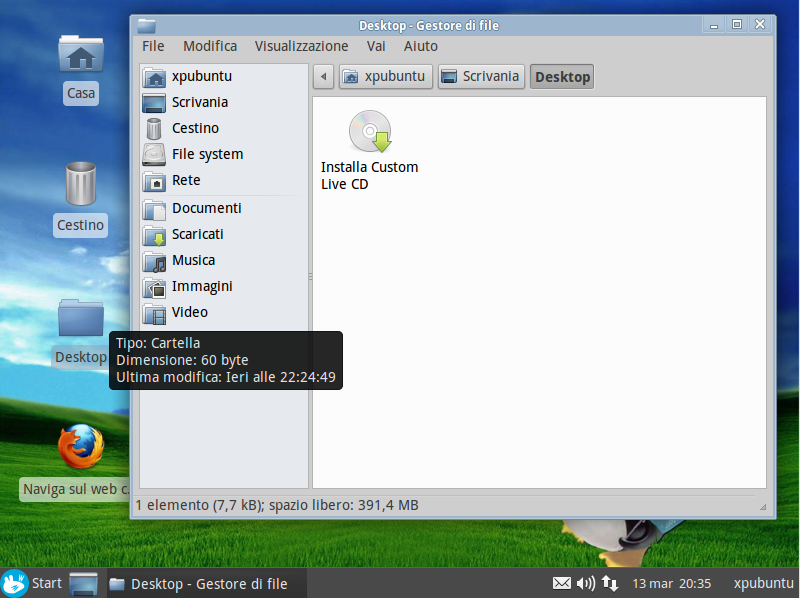
Task: Open Musica folder in sidebar
Action: pyautogui.click(x=224, y=260)
